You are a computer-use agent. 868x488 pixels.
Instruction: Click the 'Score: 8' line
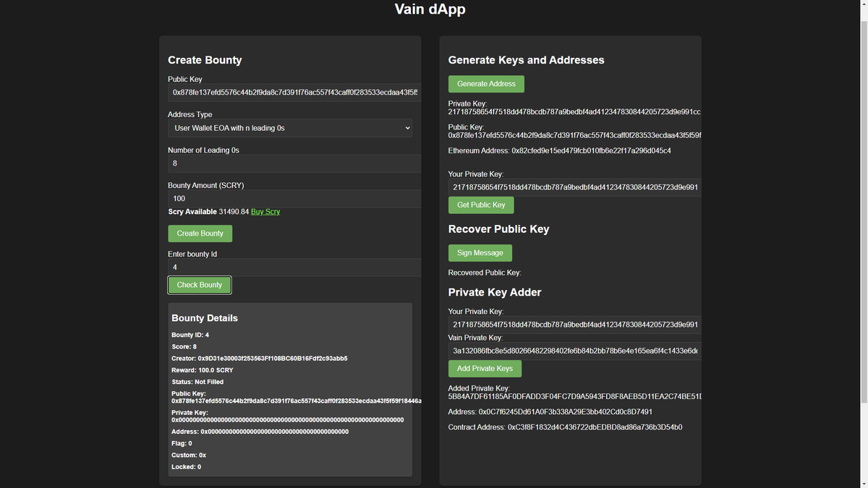pyautogui.click(x=184, y=347)
